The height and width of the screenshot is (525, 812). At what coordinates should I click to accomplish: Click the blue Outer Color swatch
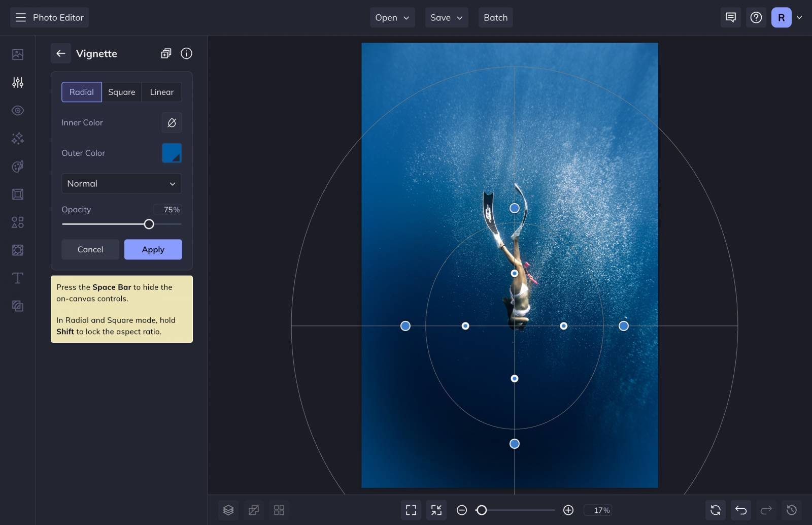point(172,153)
